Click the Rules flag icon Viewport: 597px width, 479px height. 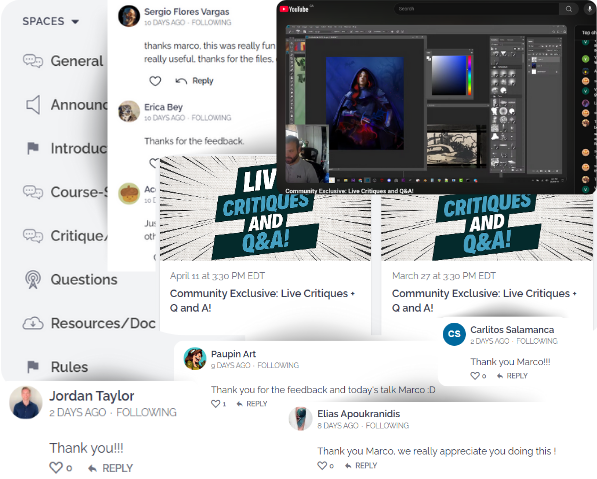coord(33,367)
